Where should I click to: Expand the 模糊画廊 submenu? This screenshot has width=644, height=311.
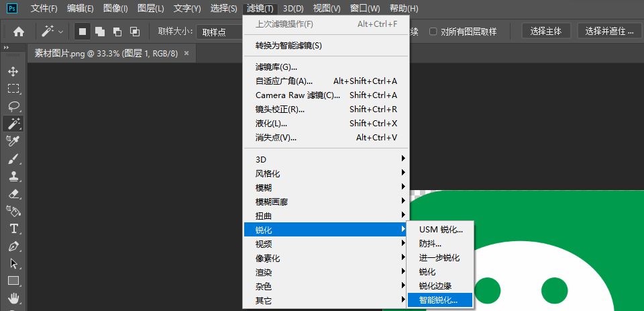326,202
